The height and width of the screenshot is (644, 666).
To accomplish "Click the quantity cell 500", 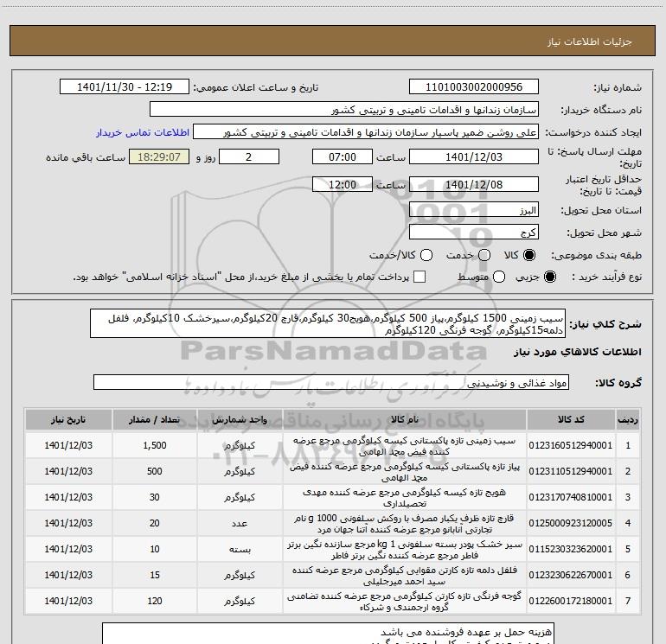I will coord(155,471).
